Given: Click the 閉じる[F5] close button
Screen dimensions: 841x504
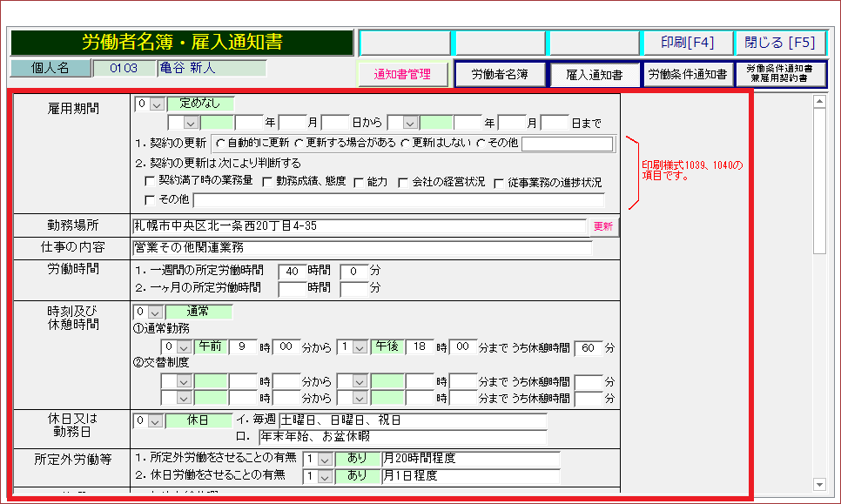Looking at the screenshot, I should 780,43.
